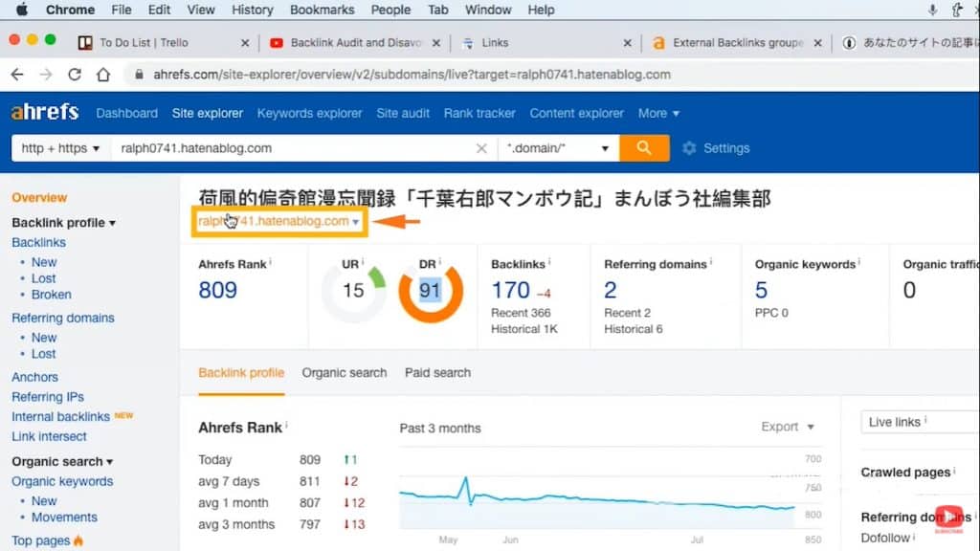Click the Apple menu icon
The image size is (980, 551).
[x=22, y=10]
